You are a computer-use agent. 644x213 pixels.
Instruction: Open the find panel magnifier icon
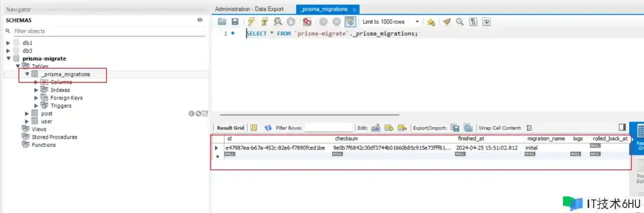(x=459, y=22)
